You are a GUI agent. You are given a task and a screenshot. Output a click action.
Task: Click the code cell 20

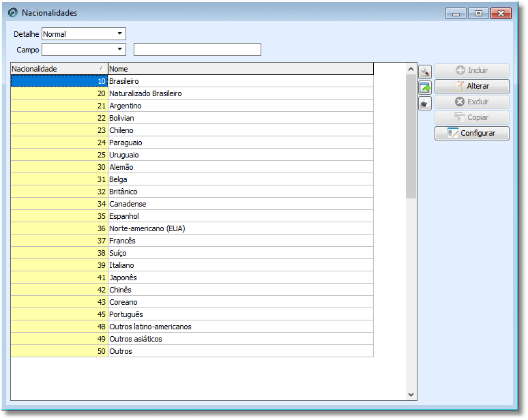coord(59,93)
